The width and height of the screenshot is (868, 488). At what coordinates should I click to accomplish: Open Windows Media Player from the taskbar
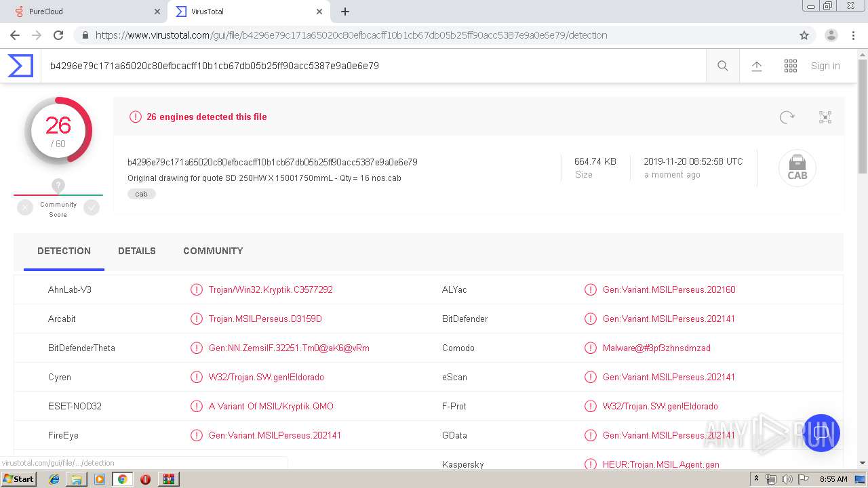100,479
